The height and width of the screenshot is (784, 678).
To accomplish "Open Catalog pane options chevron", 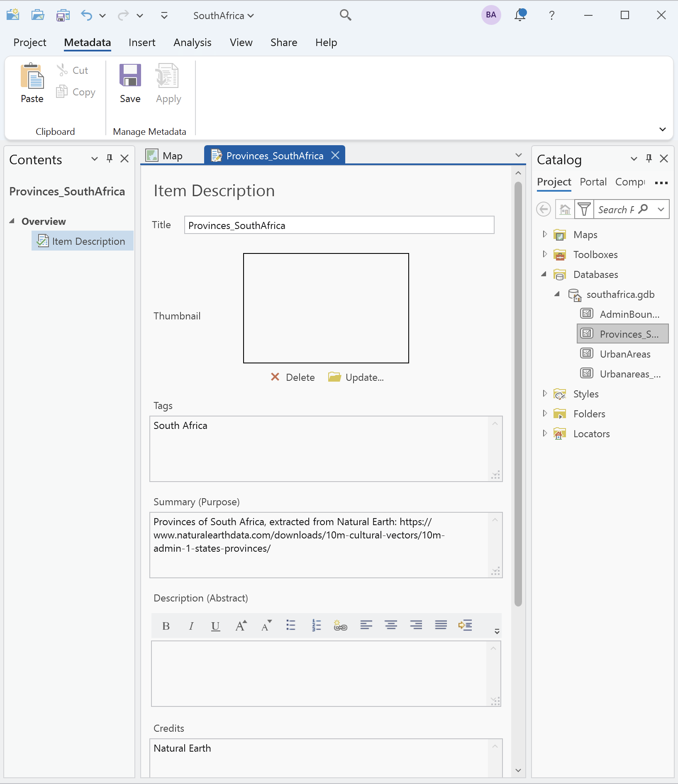I will (x=634, y=158).
